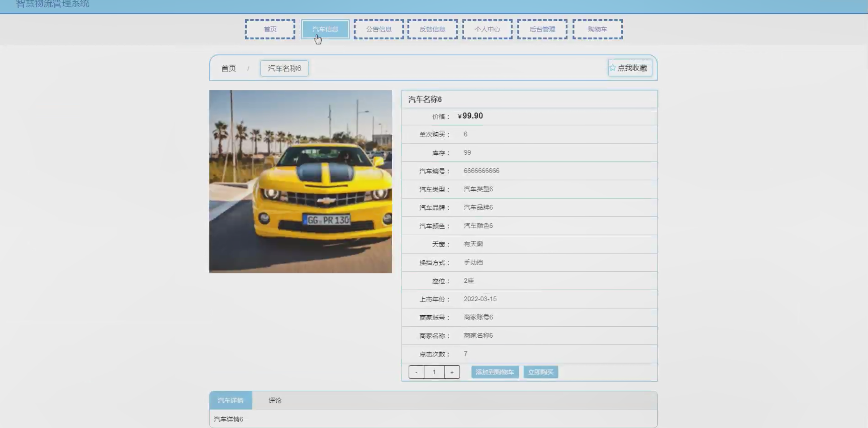Decrease quantity with the minus button
The image size is (868, 428).
[416, 372]
